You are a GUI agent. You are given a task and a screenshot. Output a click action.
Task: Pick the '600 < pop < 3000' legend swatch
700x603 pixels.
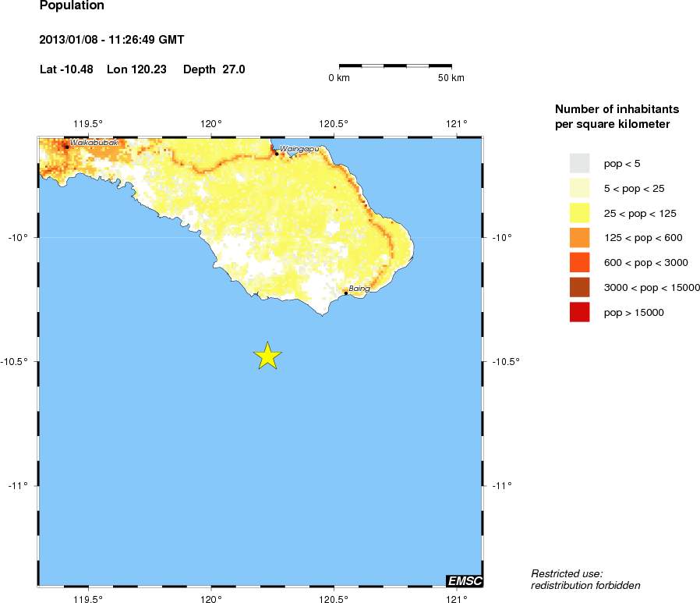click(579, 263)
